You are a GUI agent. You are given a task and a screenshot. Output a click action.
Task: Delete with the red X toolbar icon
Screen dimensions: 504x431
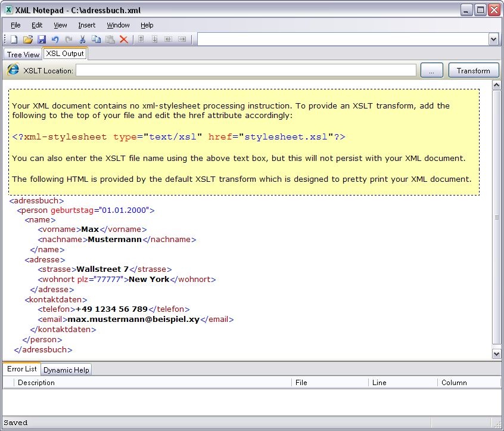click(124, 39)
